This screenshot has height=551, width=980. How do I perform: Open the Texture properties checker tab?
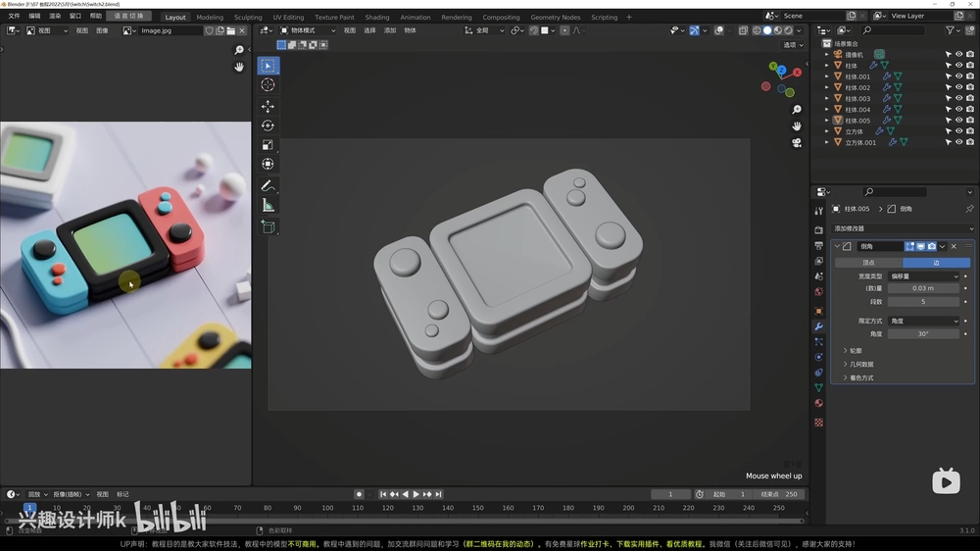[818, 423]
